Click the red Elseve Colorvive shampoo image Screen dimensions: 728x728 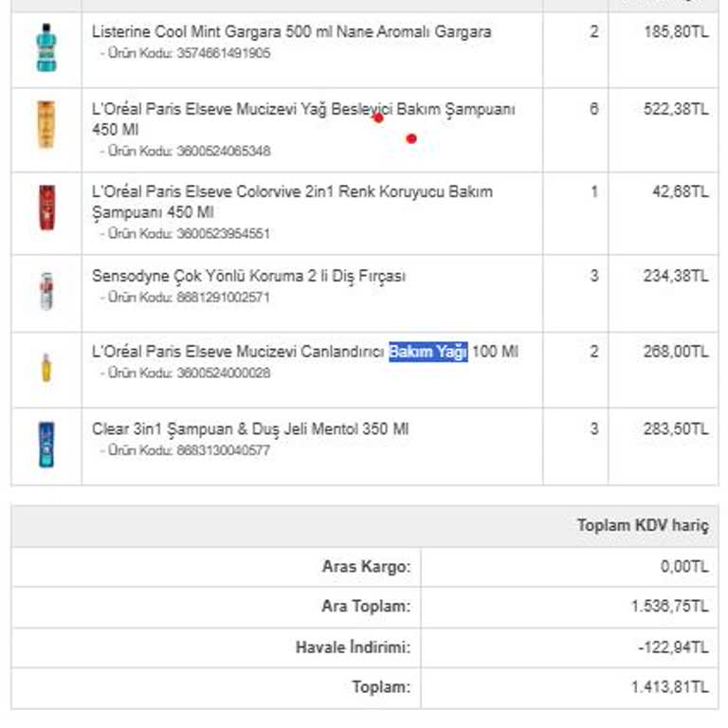(x=46, y=208)
